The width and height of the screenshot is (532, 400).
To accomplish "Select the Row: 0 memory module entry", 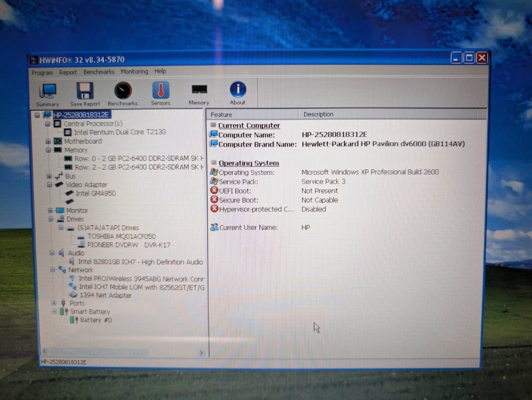I will click(x=139, y=158).
